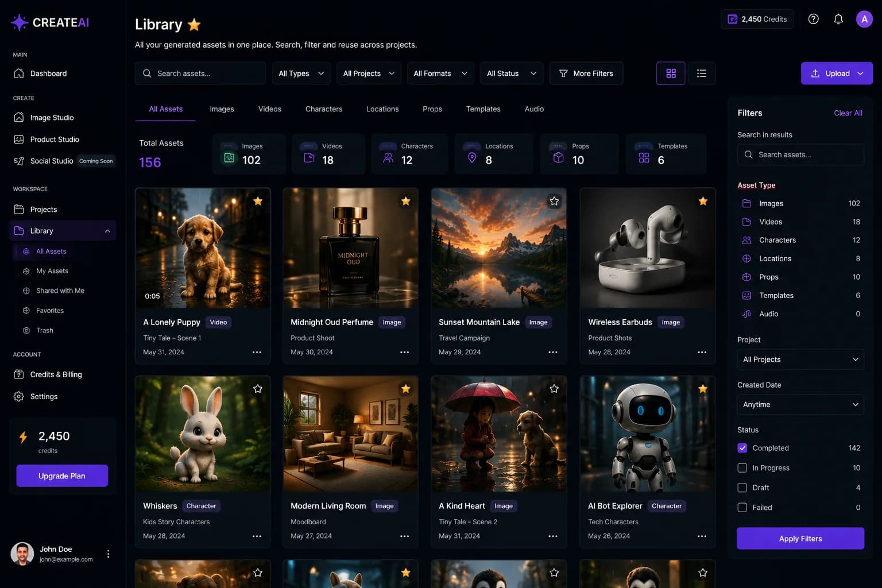The width and height of the screenshot is (882, 588).
Task: Open the notifications bell
Action: [838, 19]
